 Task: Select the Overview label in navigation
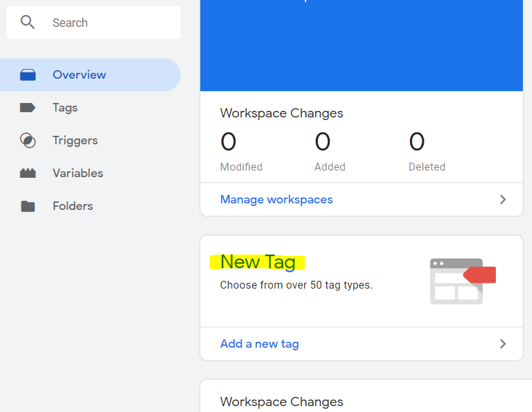click(79, 75)
